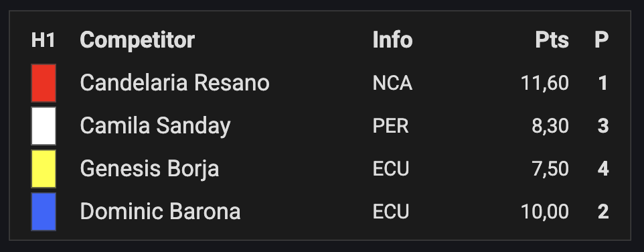Select competitor Camila Sanday
The image size is (644, 252).
[x=155, y=126]
